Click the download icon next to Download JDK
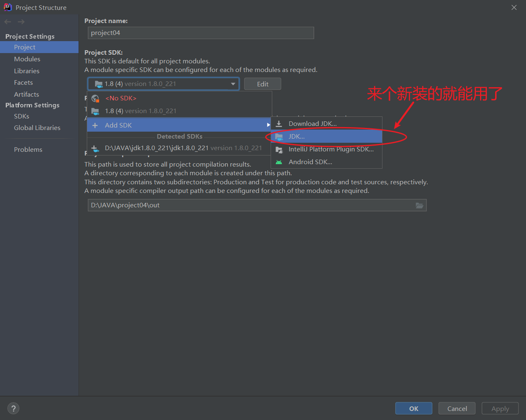 (279, 123)
